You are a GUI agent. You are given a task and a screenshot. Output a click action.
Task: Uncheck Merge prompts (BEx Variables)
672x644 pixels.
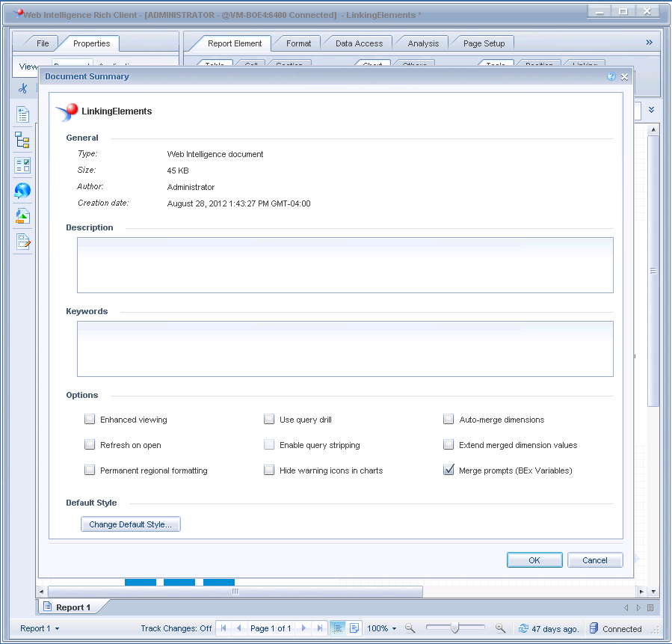click(x=448, y=470)
